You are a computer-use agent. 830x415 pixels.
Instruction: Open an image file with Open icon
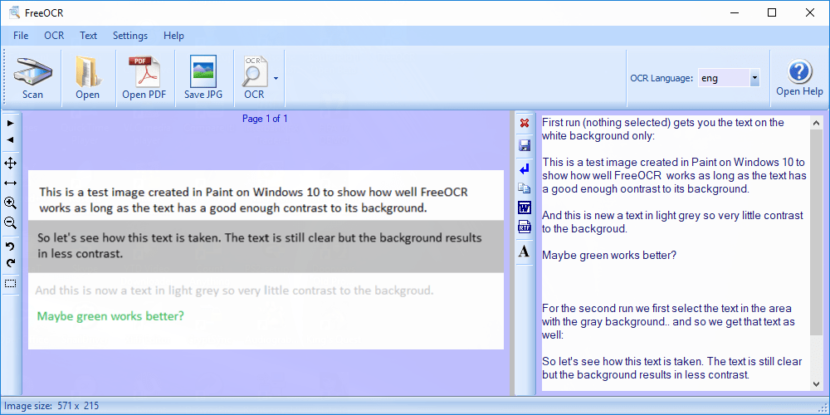[x=87, y=78]
